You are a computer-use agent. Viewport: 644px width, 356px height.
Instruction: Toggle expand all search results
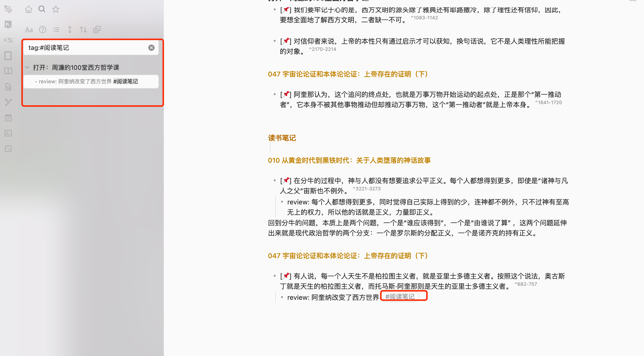click(70, 30)
